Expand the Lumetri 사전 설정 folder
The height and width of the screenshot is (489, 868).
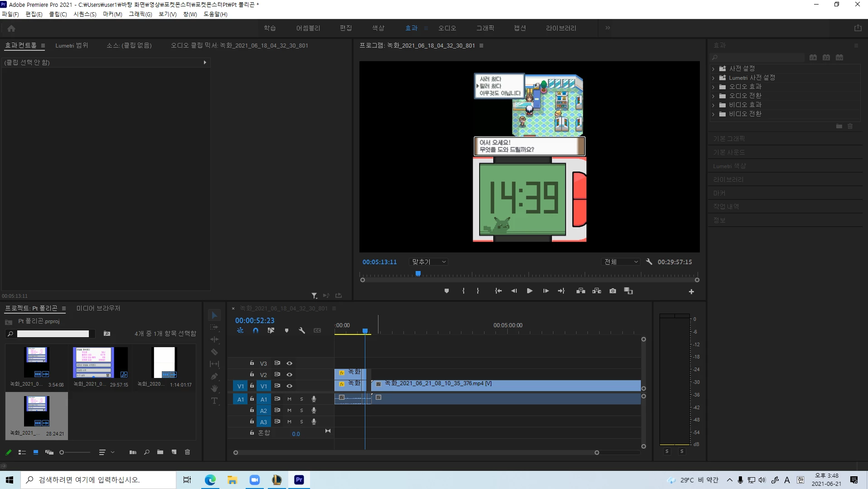[x=713, y=77]
